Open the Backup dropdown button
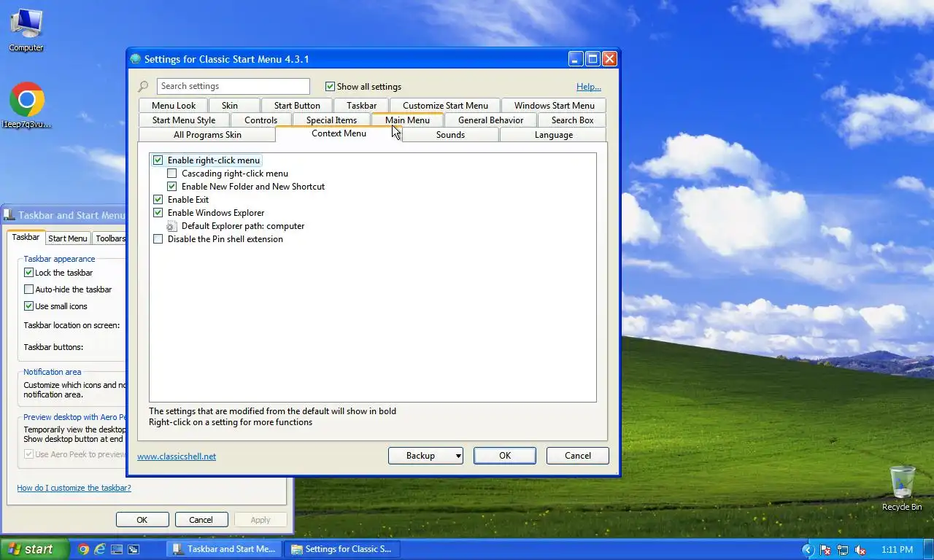Screen dimensions: 934x560 [x=425, y=456]
